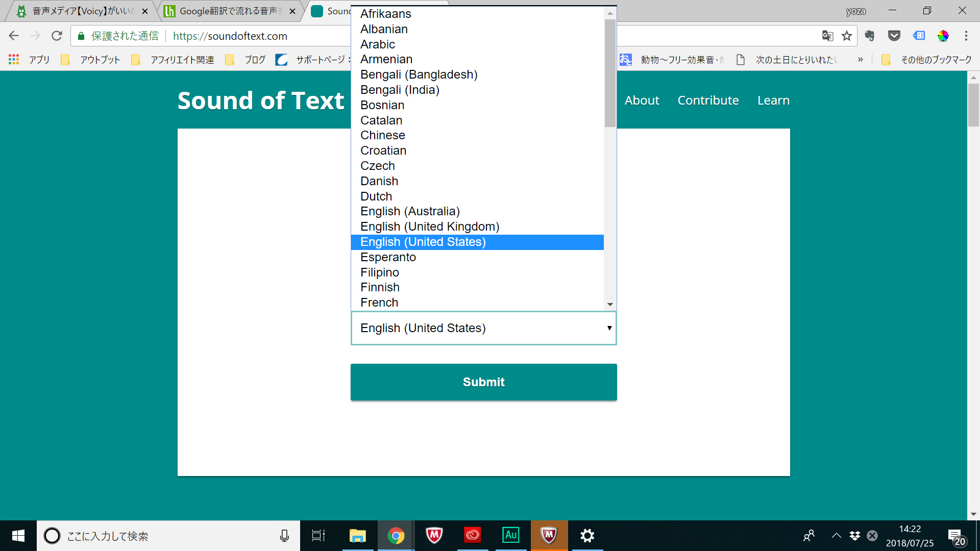The height and width of the screenshot is (551, 980).
Task: Choose Filipino in the language list
Action: [477, 272]
